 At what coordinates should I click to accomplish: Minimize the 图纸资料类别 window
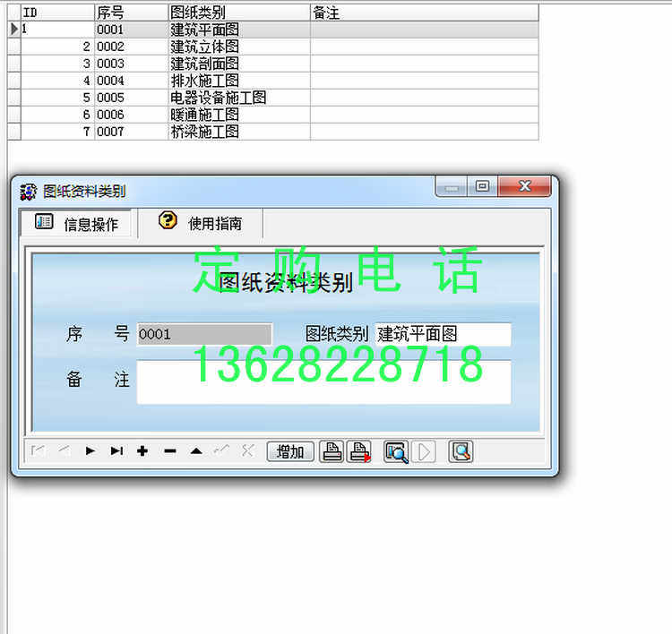(451, 187)
